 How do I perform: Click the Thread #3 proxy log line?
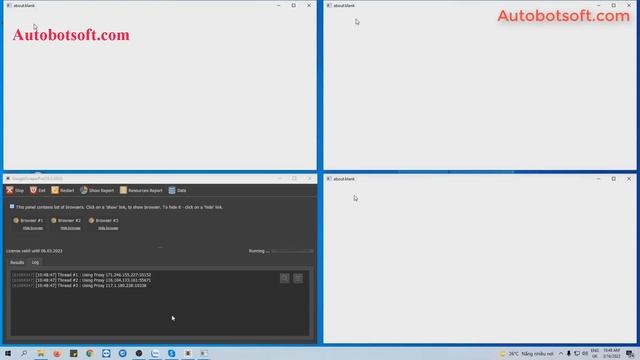(79, 286)
